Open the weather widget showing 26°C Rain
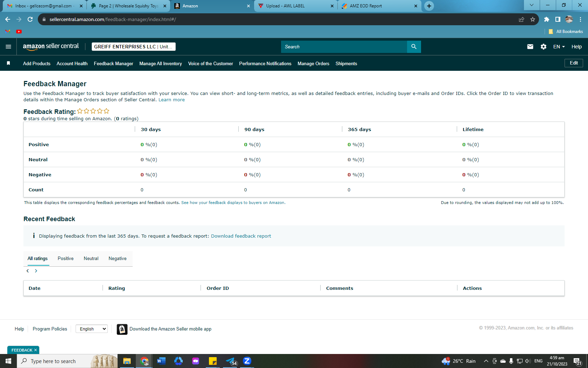 pos(458,361)
